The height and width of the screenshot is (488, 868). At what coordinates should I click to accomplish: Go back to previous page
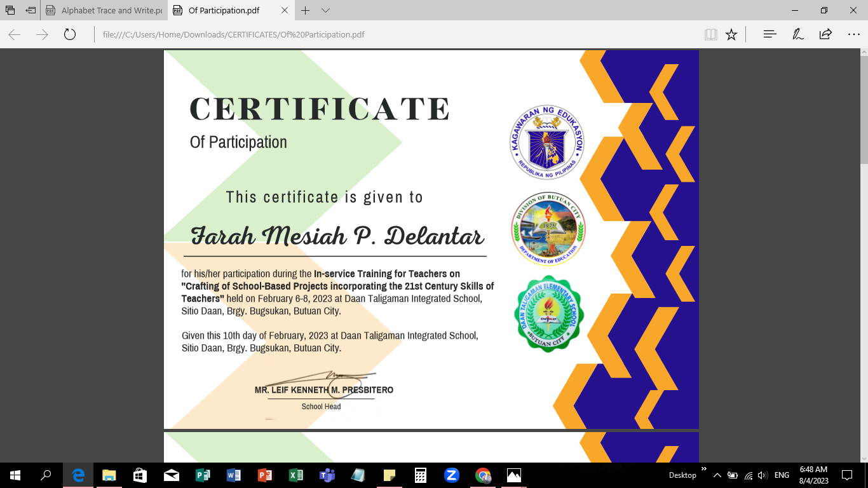15,34
